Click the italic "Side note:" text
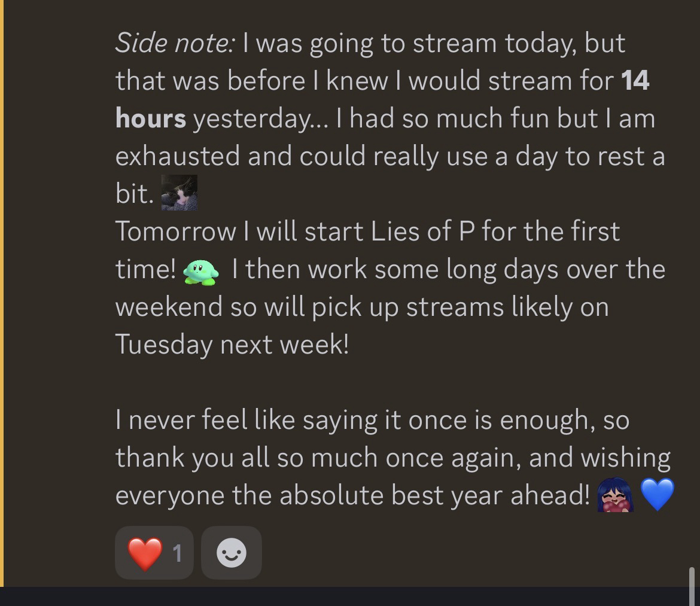The image size is (700, 606). tap(175, 43)
